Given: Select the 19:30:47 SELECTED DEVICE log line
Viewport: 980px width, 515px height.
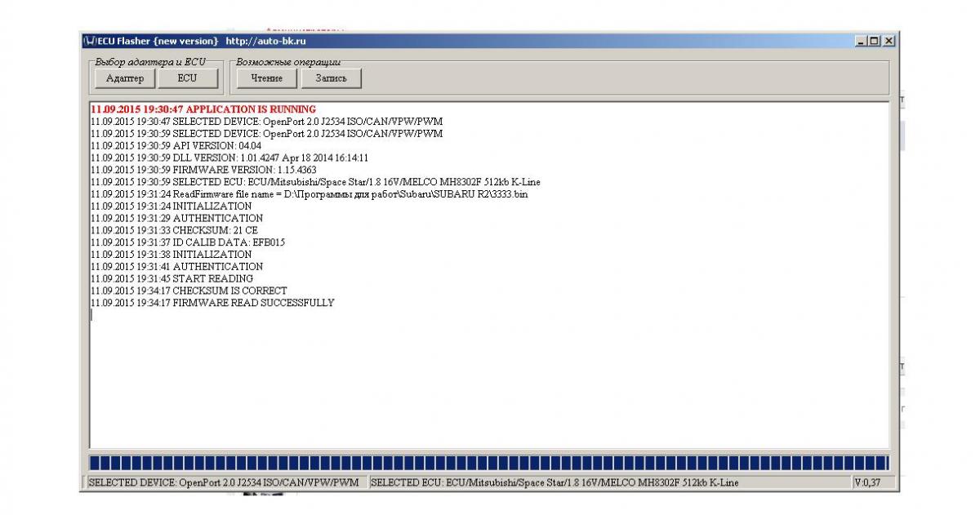Looking at the screenshot, I should tap(267, 121).
